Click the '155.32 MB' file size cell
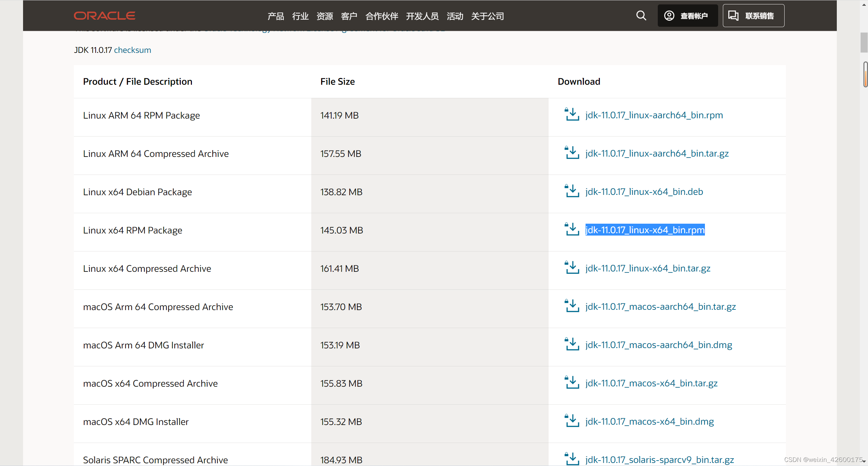The image size is (868, 466). 430,424
